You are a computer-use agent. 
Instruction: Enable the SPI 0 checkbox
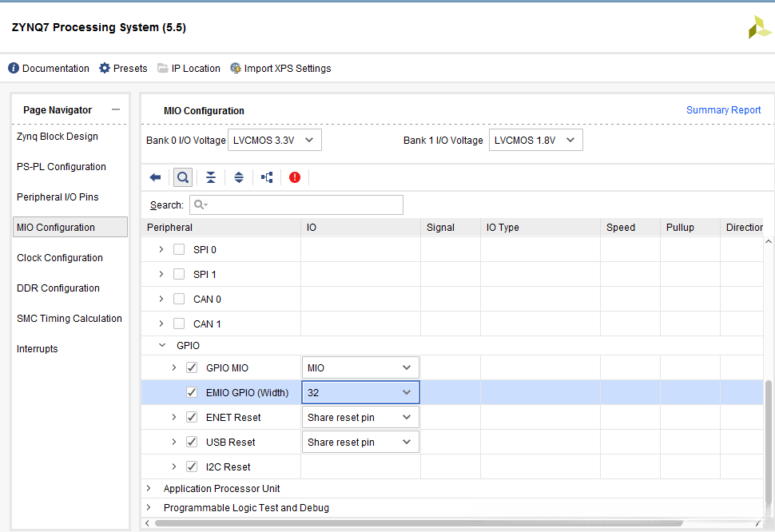coord(179,249)
